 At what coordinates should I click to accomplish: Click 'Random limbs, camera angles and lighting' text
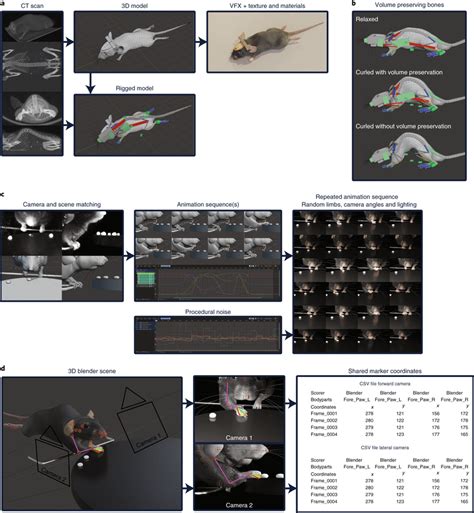point(359,204)
